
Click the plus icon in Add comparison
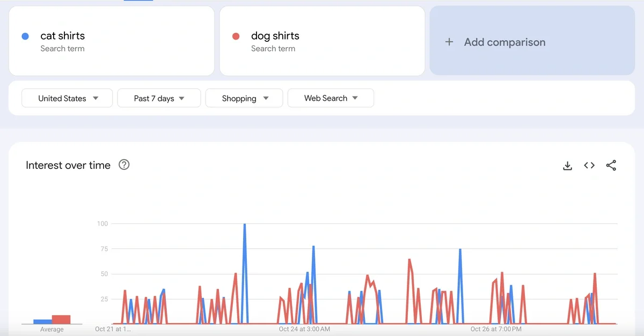[x=450, y=42]
